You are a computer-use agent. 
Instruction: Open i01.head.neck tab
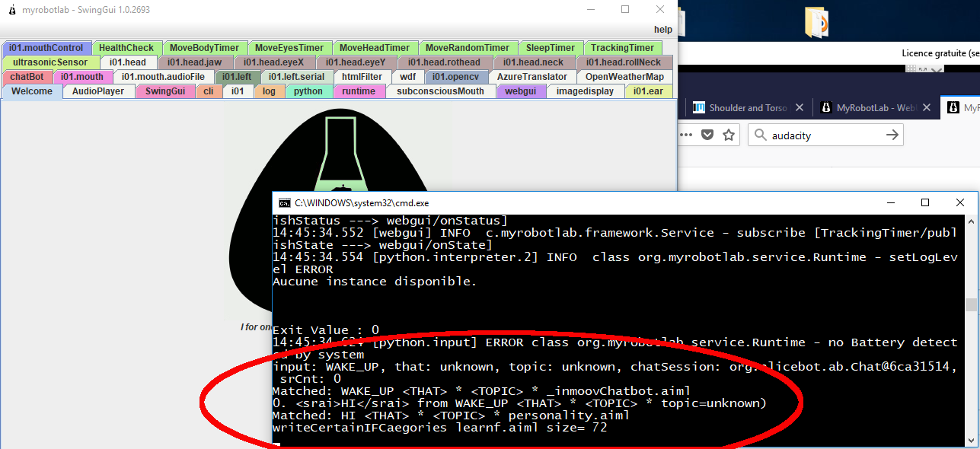click(x=534, y=62)
